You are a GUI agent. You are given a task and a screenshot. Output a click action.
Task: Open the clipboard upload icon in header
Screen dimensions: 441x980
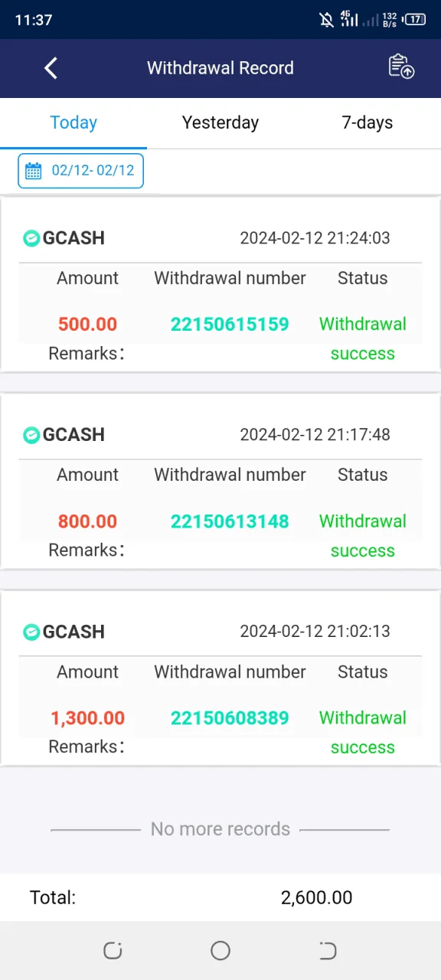(x=401, y=67)
